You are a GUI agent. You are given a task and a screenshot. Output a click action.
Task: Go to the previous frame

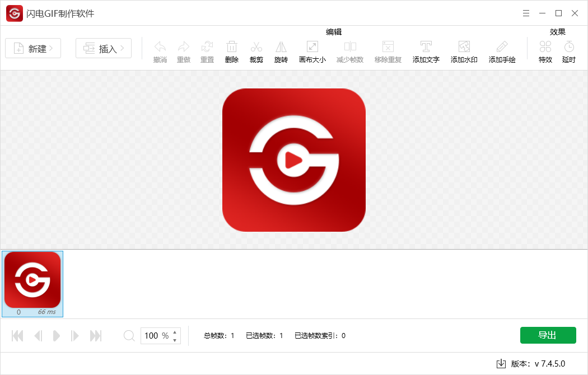click(38, 336)
